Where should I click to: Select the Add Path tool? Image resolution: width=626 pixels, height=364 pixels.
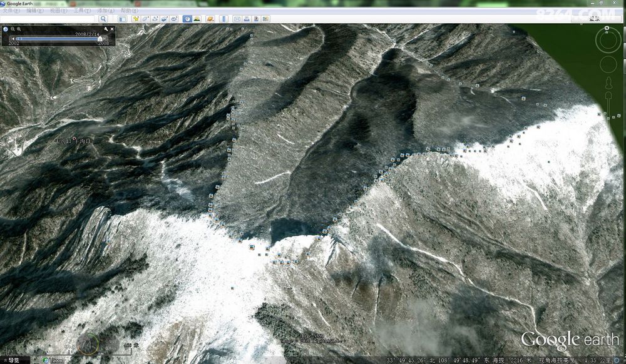pyautogui.click(x=155, y=19)
